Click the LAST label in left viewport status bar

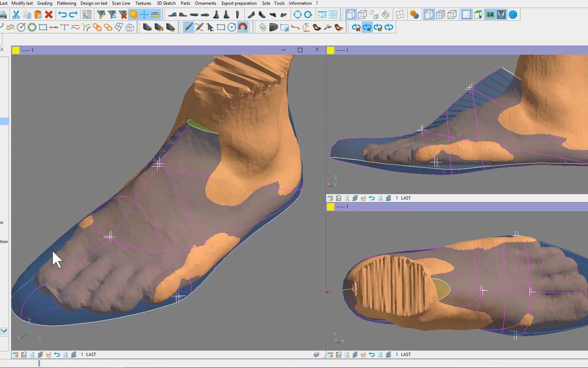click(x=91, y=355)
